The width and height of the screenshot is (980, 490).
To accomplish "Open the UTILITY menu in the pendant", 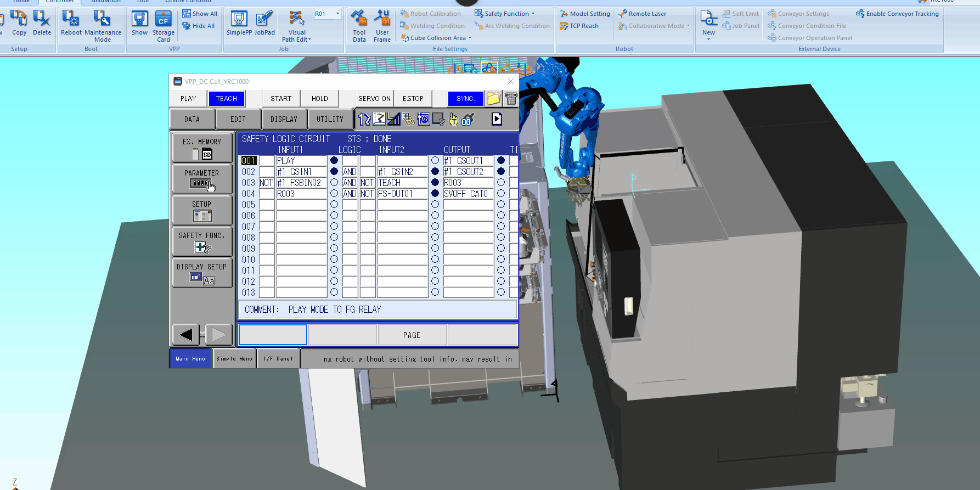I will (x=330, y=119).
